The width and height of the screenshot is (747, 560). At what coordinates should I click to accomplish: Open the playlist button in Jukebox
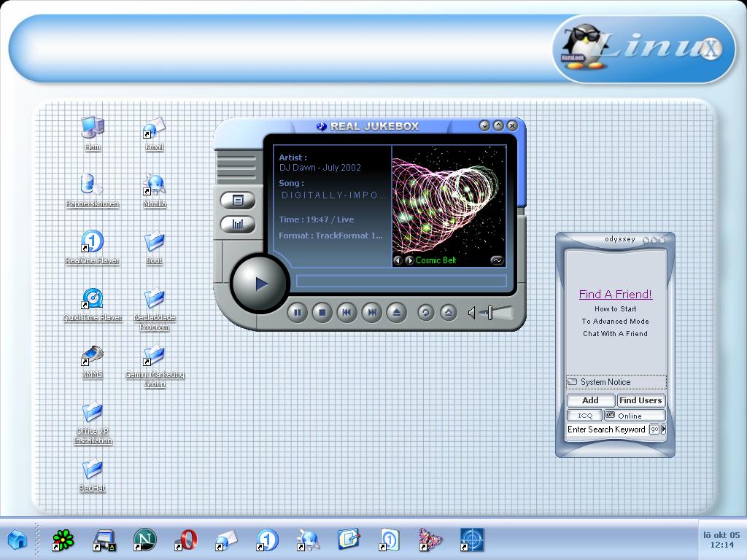point(238,201)
